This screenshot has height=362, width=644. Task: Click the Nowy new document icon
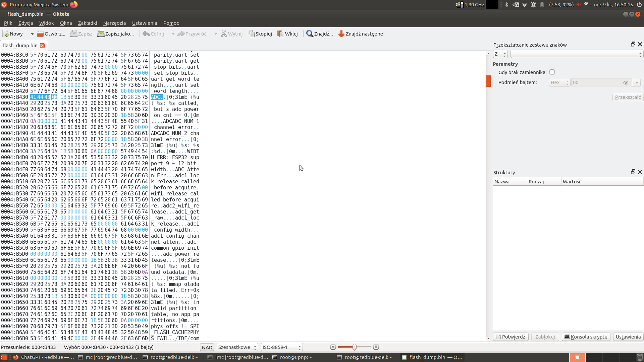click(x=6, y=34)
